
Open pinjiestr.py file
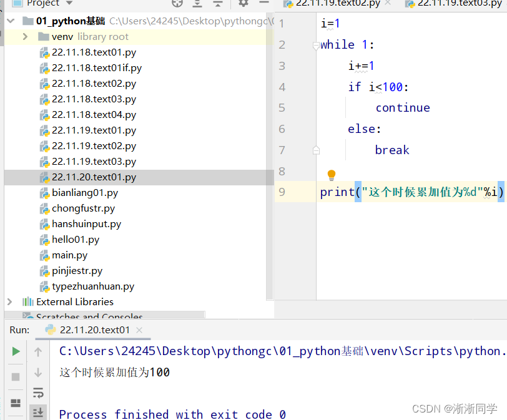(x=77, y=271)
